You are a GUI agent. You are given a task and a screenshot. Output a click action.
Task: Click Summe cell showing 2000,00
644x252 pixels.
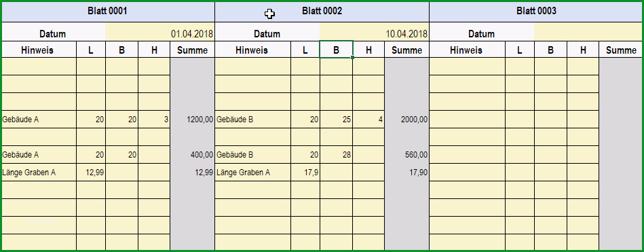coord(406,120)
